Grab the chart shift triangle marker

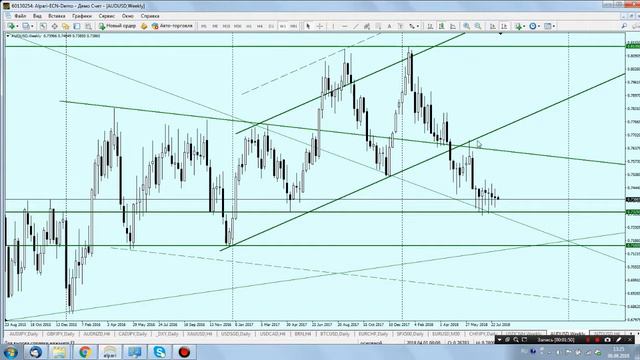[500, 34]
